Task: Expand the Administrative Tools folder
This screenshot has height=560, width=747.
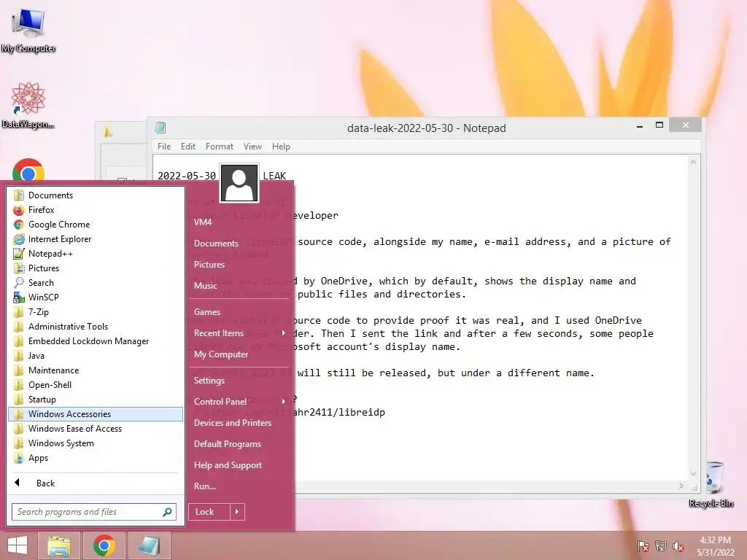Action: [x=96, y=327]
